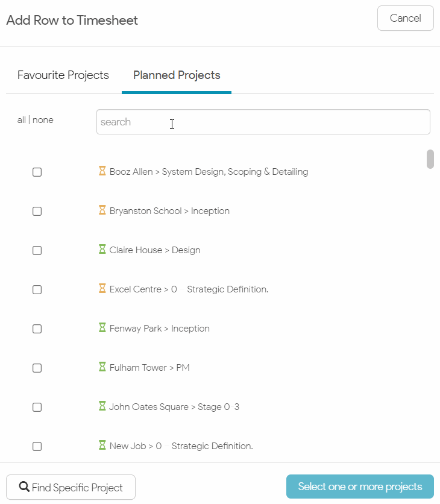Click 'Fulham Tower > PM' text
This screenshot has height=504, width=440.
(x=149, y=367)
